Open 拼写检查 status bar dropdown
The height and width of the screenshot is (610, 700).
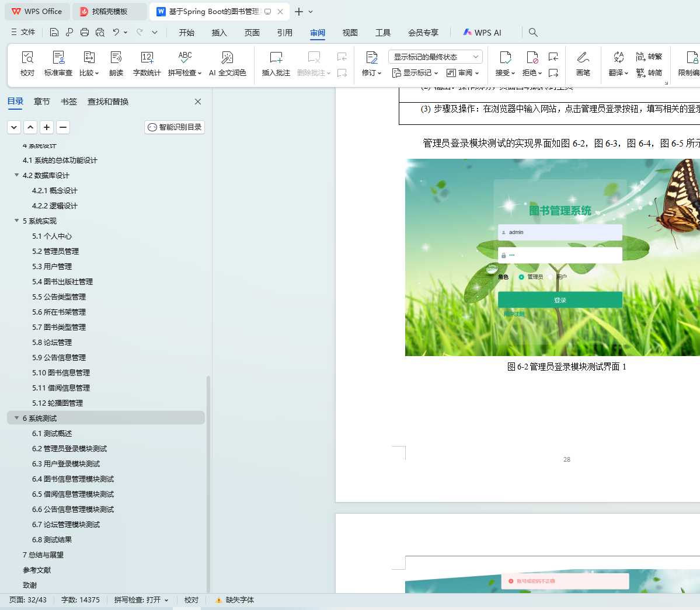[166, 600]
